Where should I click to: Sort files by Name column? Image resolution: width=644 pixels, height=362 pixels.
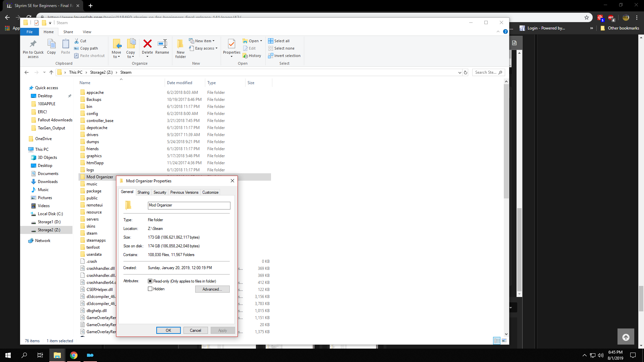coord(122,83)
